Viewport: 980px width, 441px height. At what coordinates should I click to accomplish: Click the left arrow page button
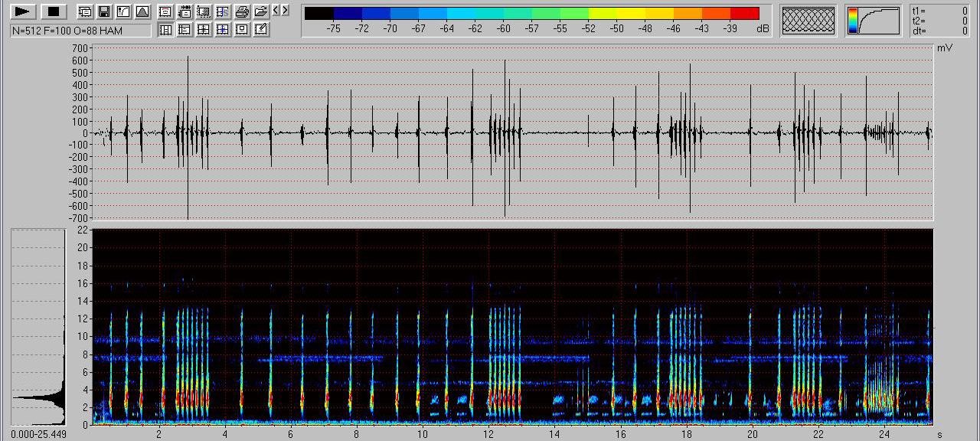pyautogui.click(x=276, y=11)
